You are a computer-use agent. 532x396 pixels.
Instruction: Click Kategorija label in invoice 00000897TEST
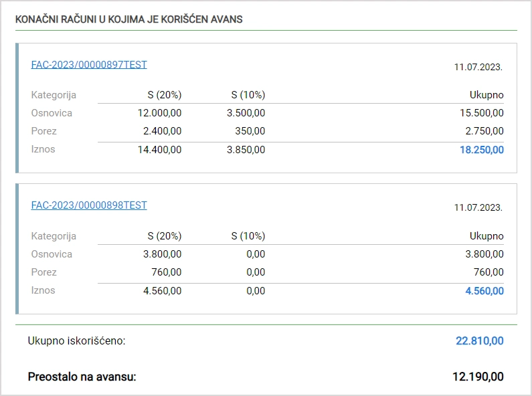tap(54, 95)
